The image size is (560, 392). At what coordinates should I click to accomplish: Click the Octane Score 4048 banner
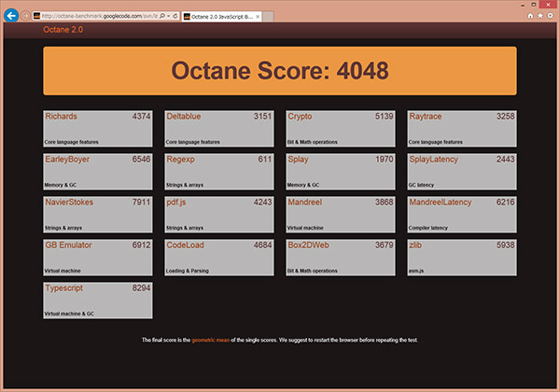click(280, 71)
